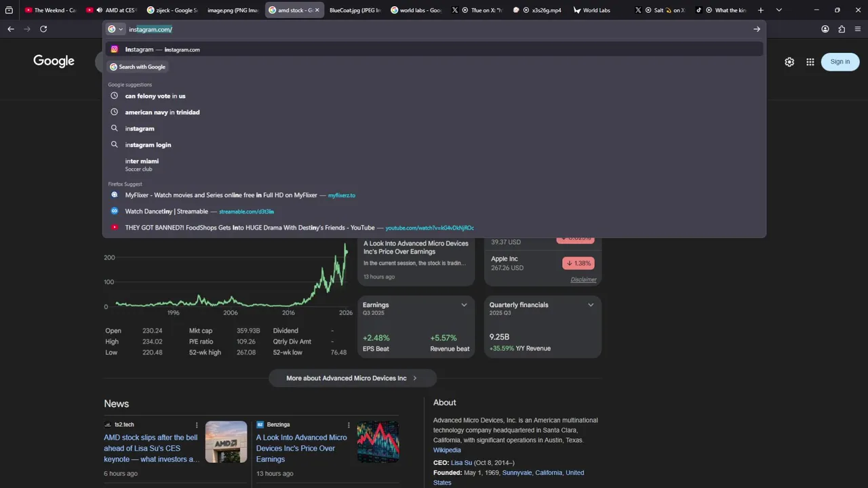Viewport: 868px width, 488px height.
Task: Open ts2.tech article options menu
Action: pyautogui.click(x=197, y=425)
